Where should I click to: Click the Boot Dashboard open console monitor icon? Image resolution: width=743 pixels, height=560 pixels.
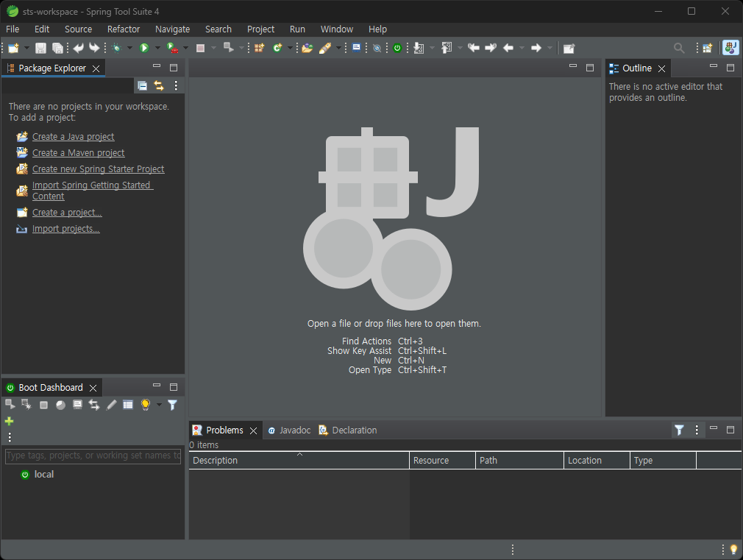(x=77, y=405)
